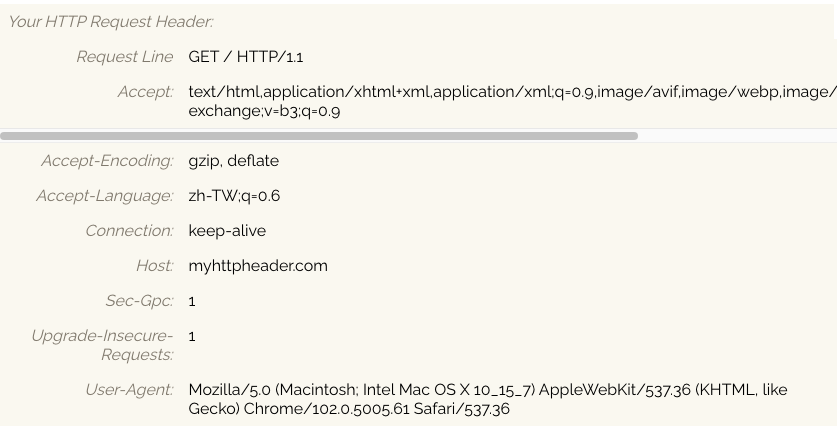Click the Accept header value text
The height and width of the screenshot is (432, 837).
click(x=512, y=101)
